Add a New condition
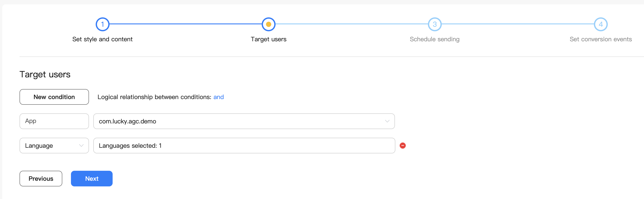 [x=54, y=97]
